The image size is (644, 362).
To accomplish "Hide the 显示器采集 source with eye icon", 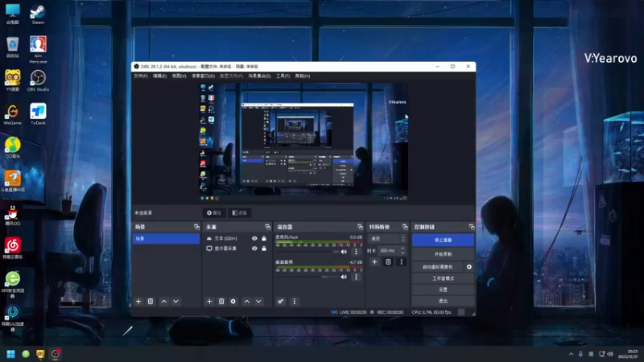I will (254, 249).
